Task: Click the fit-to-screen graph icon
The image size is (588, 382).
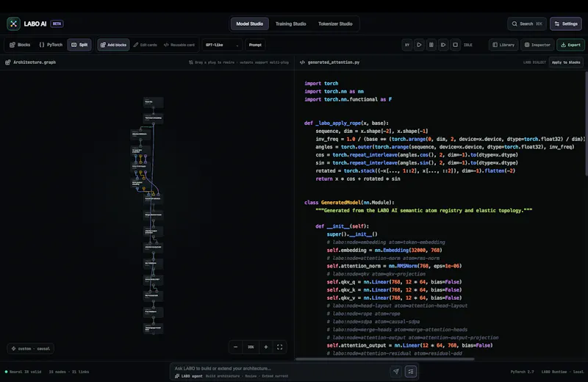Action: point(280,347)
